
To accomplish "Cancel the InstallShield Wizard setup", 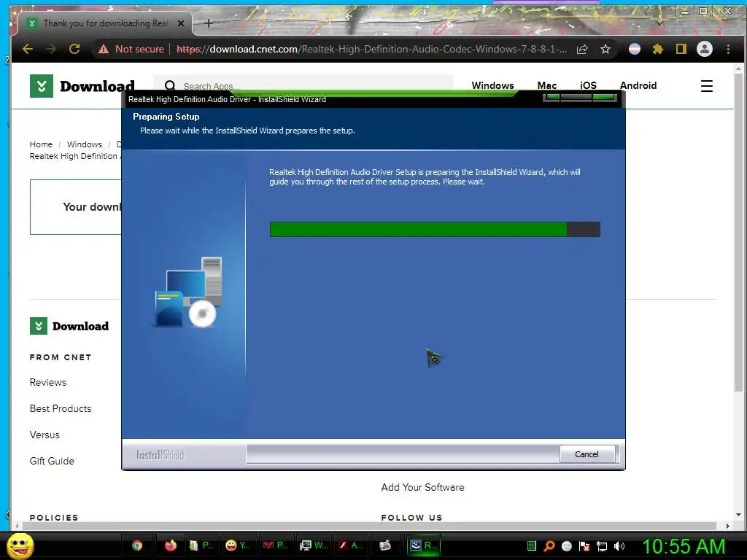I will [587, 454].
